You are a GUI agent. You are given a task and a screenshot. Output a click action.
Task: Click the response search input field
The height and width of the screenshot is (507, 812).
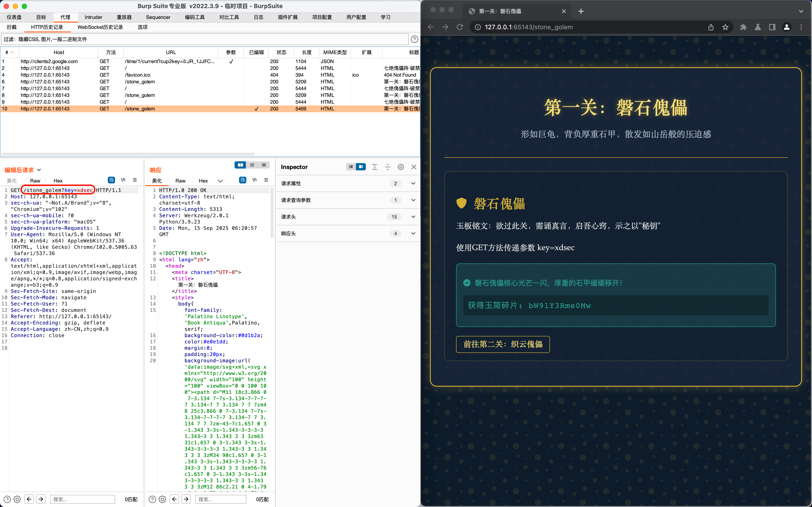[x=220, y=499]
